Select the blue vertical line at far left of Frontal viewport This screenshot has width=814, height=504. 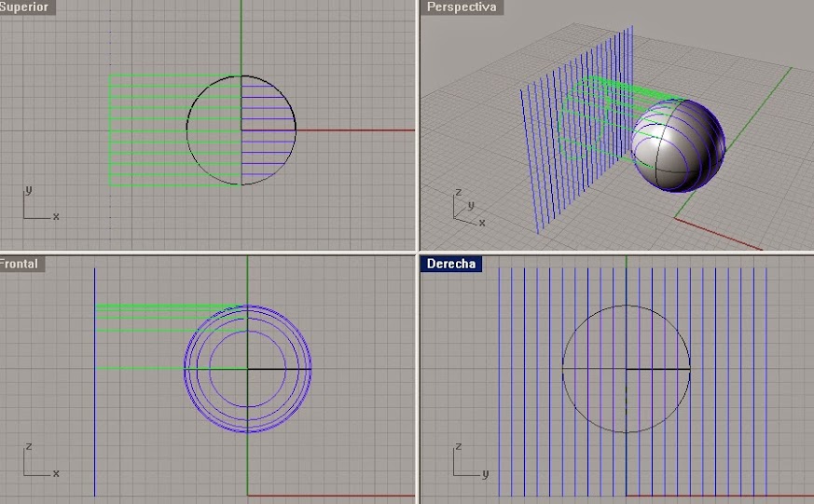coord(94,382)
